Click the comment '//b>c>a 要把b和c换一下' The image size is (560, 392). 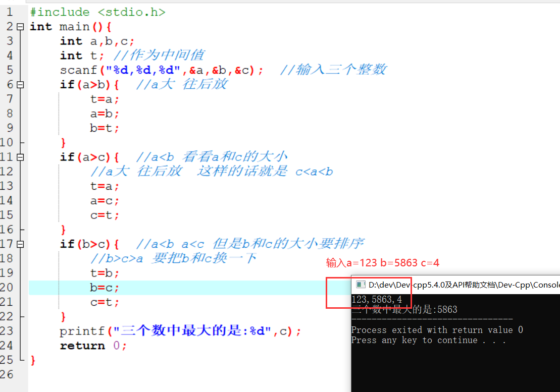pyautogui.click(x=173, y=258)
